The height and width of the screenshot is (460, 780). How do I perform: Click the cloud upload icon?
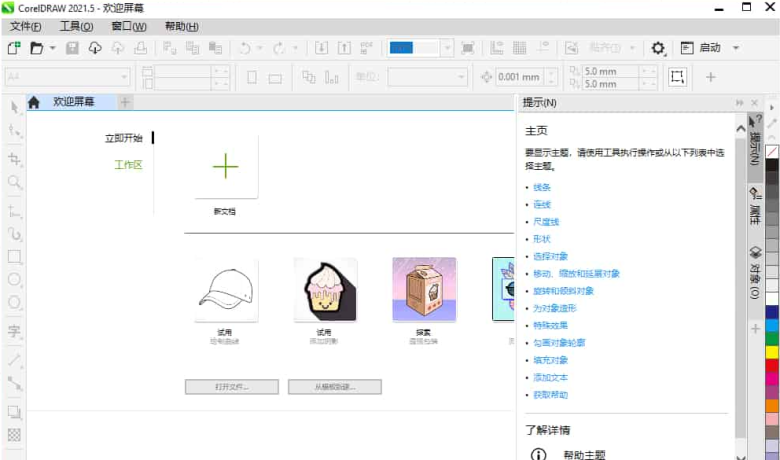[x=117, y=48]
